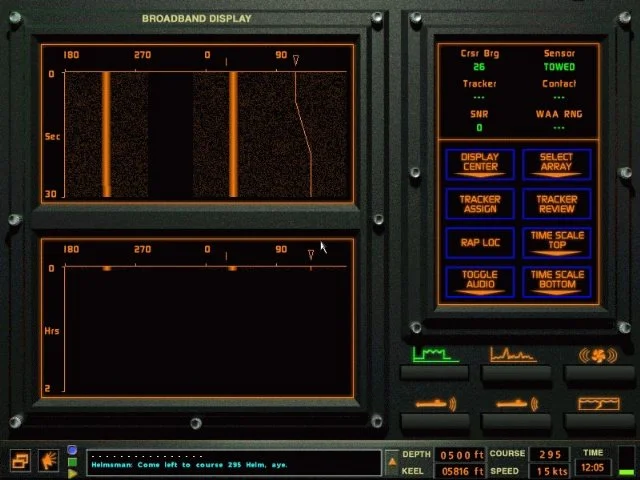Cycle TIME SCALE TOP setting
This screenshot has width=640, height=480.
point(556,242)
